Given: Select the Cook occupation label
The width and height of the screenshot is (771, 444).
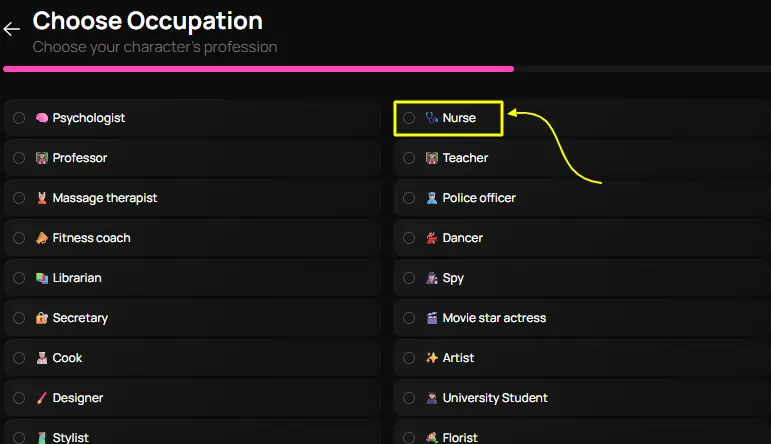Looking at the screenshot, I should 68,358.
